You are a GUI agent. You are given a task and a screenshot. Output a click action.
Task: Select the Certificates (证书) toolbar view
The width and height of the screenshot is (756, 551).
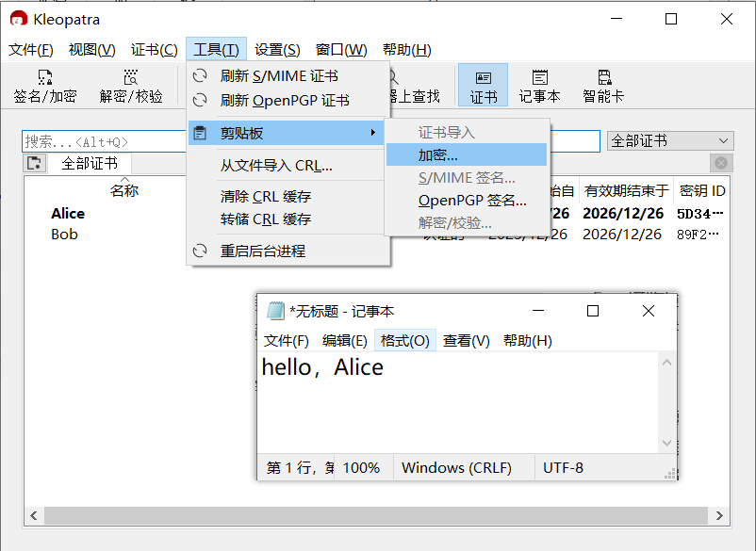pyautogui.click(x=484, y=86)
